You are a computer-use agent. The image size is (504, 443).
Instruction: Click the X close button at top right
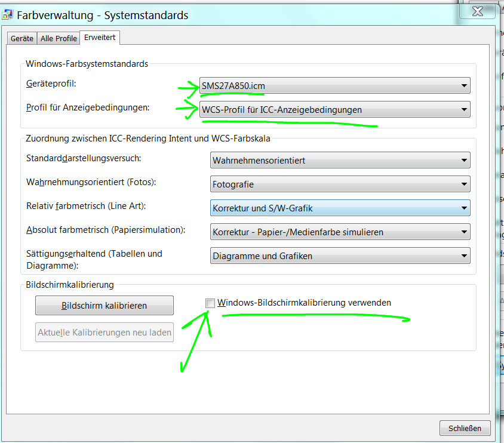coord(477,10)
